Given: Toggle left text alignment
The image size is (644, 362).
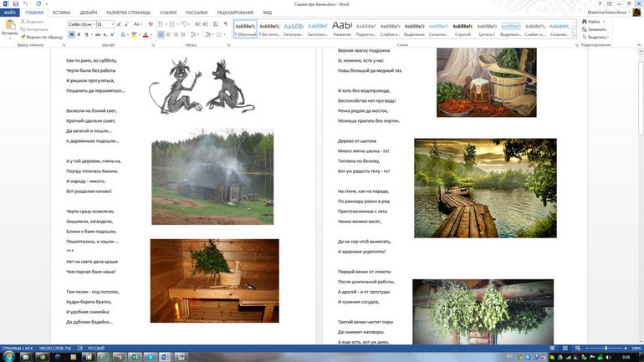Looking at the screenshot, I should coord(159,35).
